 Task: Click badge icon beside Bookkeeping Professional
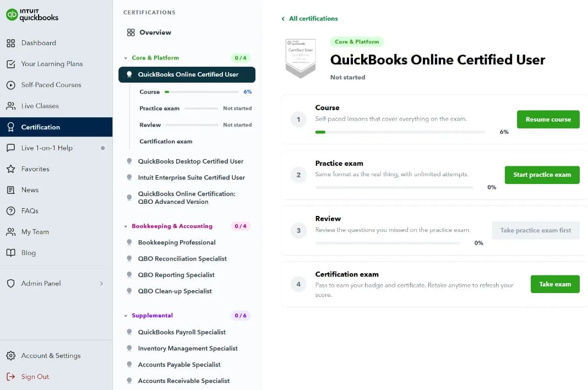(x=129, y=242)
